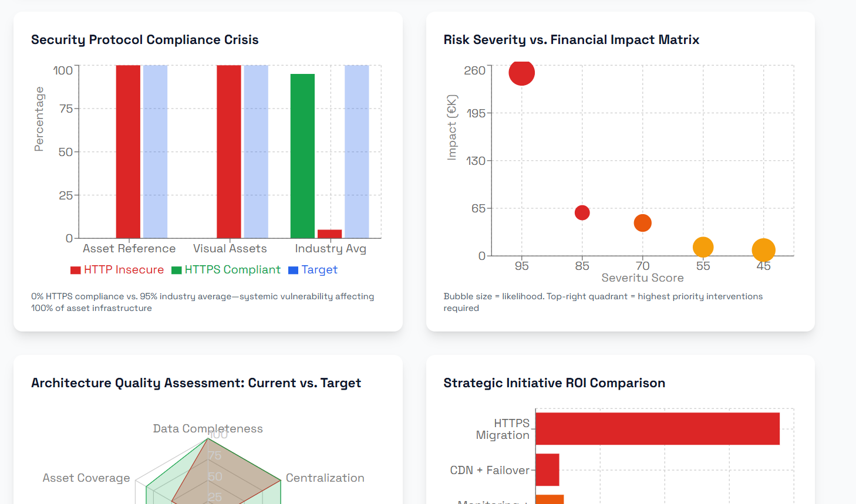856x504 pixels.
Task: Select the light blue Target bar for Industry Avg
Action: tap(357, 151)
